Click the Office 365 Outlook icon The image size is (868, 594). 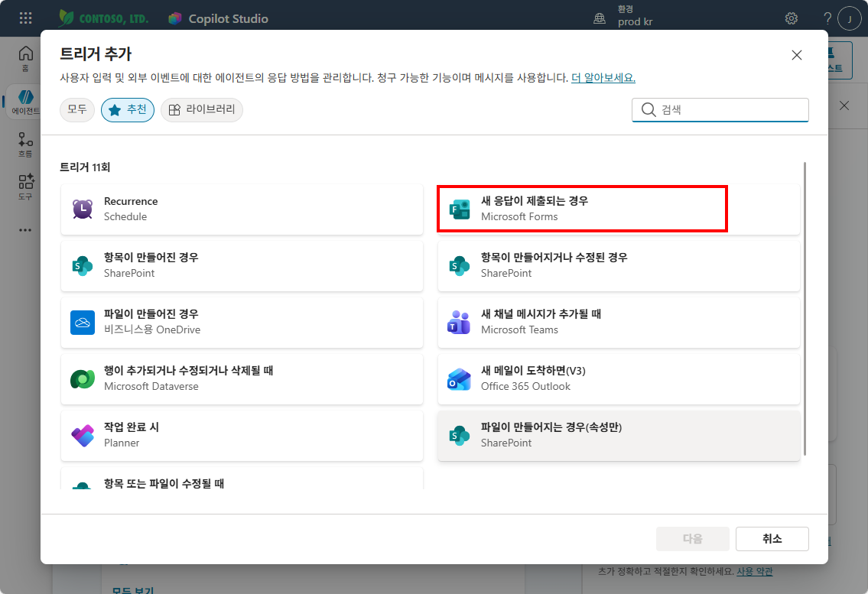click(x=460, y=378)
